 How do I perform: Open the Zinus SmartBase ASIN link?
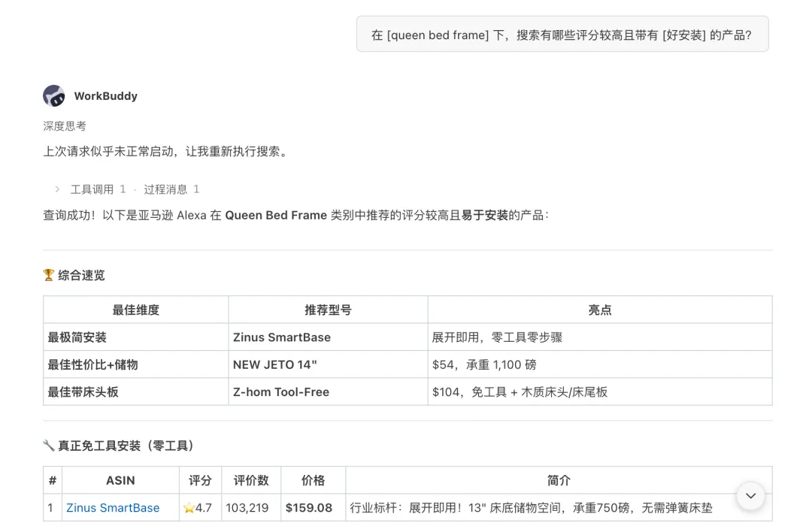113,508
